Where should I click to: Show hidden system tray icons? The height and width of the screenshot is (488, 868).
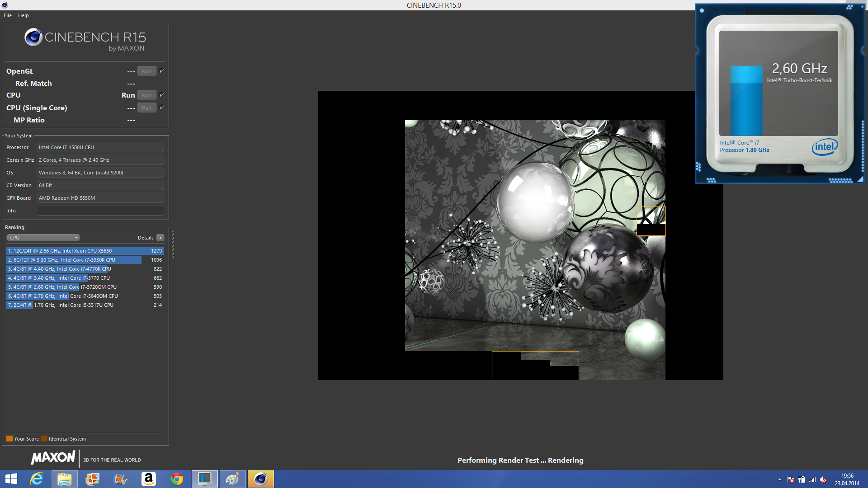[779, 479]
